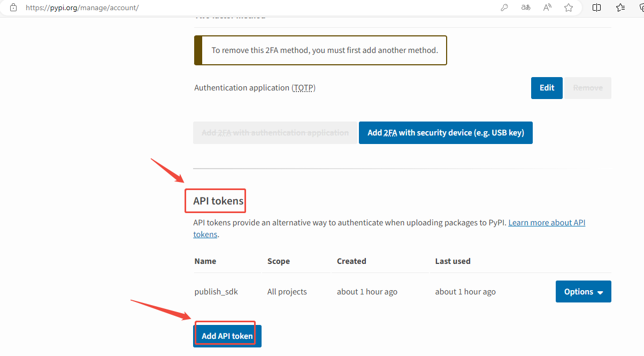View site info via the lock icon
This screenshot has width=644, height=356.
pos(13,7)
